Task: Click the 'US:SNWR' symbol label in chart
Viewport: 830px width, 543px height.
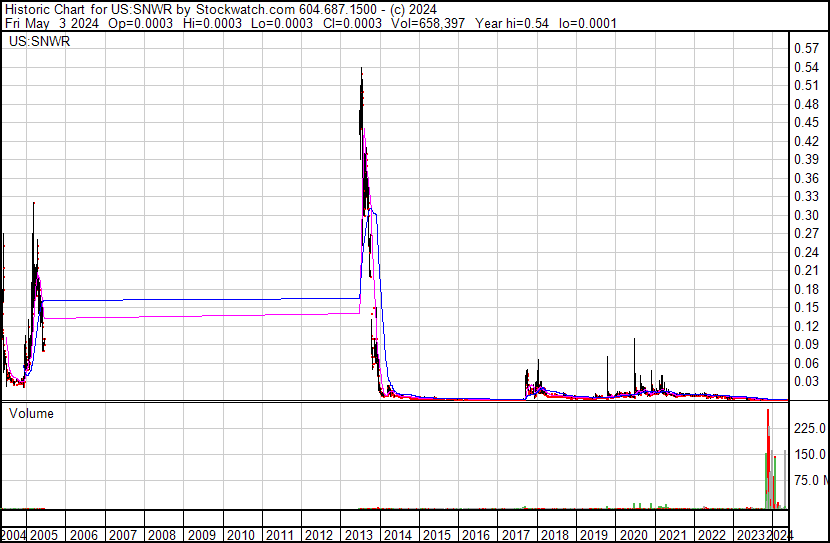Action: click(40, 41)
